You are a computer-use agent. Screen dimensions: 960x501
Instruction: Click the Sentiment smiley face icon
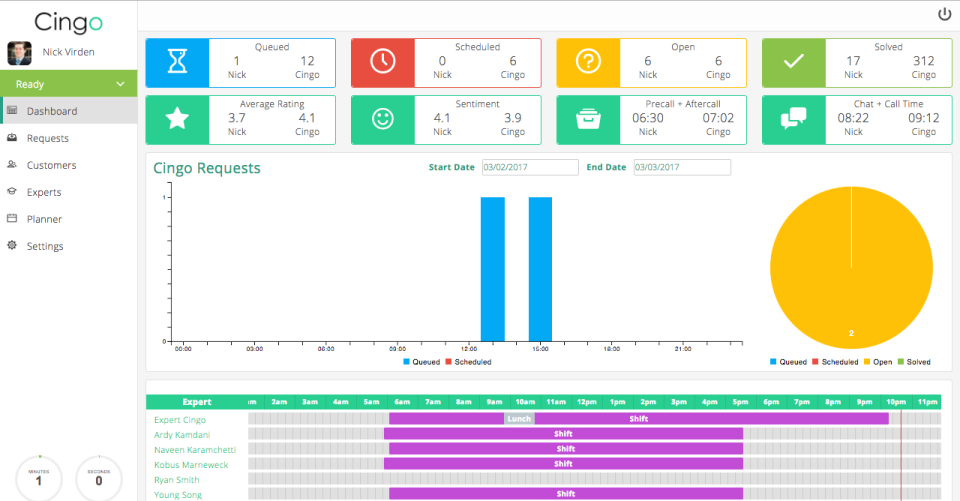coord(383,118)
